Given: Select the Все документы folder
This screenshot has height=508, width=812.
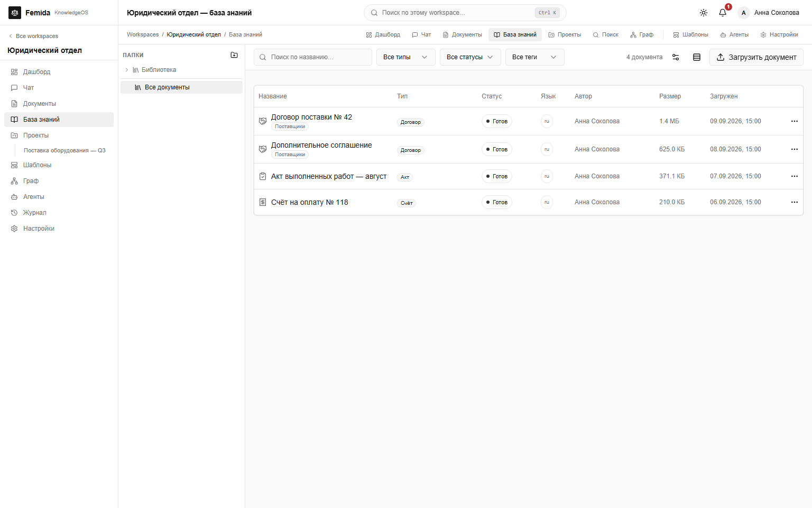Looking at the screenshot, I should (x=181, y=87).
